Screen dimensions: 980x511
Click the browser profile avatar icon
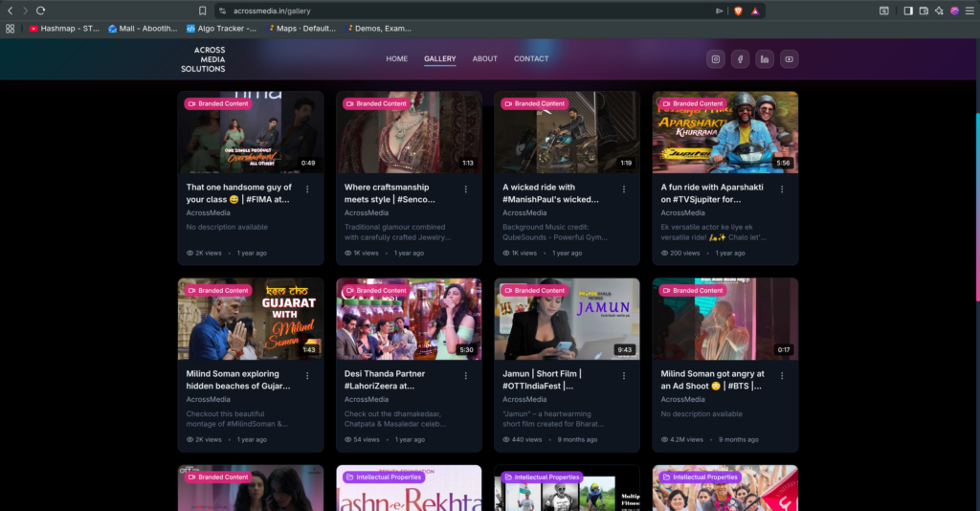954,11
